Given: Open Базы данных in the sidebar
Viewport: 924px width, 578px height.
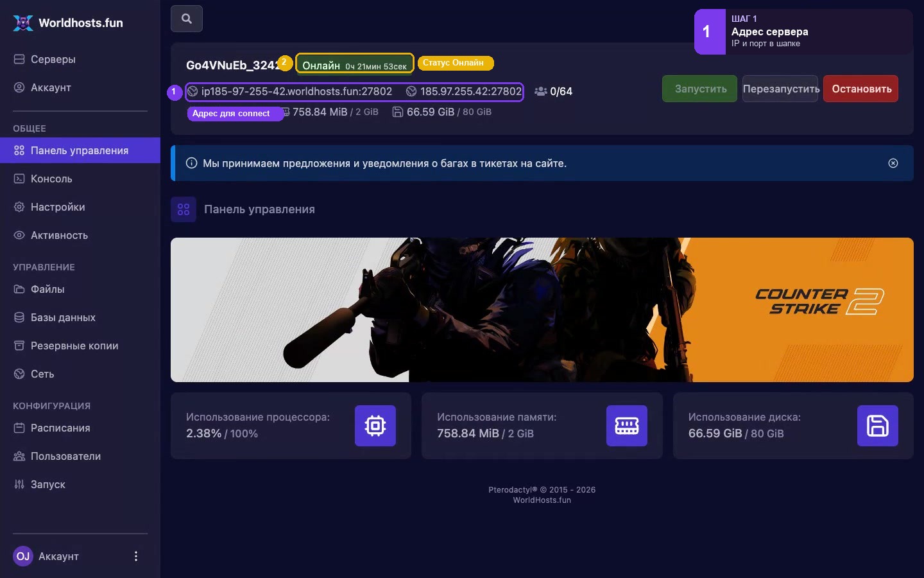Looking at the screenshot, I should tap(80, 317).
